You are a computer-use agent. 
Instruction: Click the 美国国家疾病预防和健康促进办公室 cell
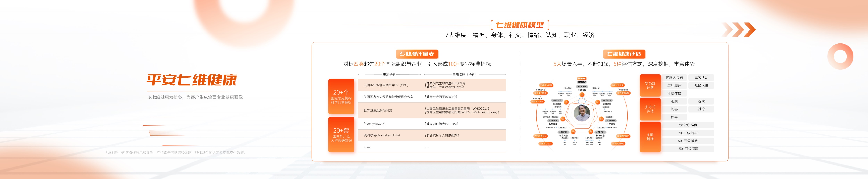tap(388, 97)
